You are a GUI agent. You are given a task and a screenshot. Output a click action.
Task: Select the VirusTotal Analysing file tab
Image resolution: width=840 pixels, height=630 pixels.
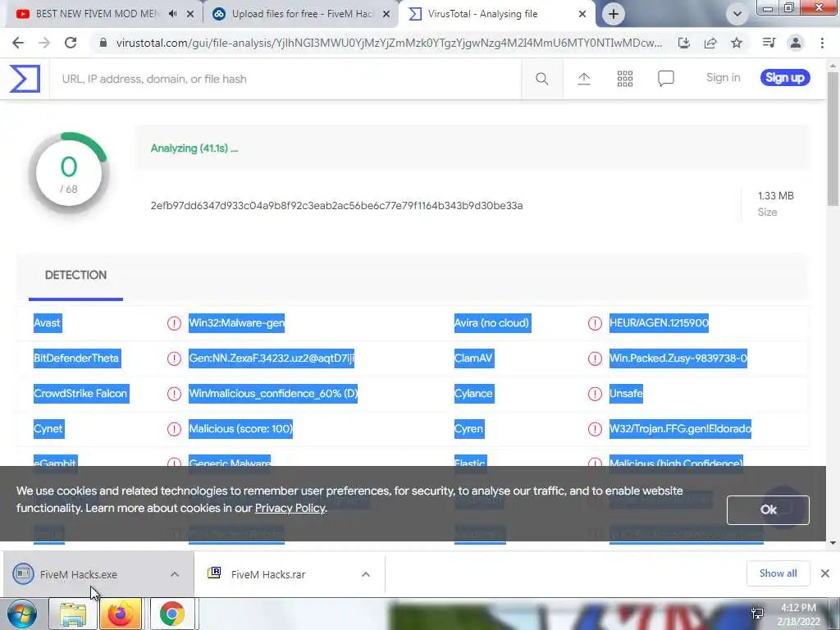point(482,14)
